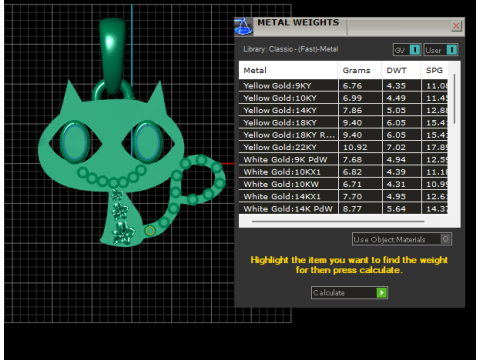
Task: Select the Yellow Gold:18KY R... row
Action: point(343,135)
